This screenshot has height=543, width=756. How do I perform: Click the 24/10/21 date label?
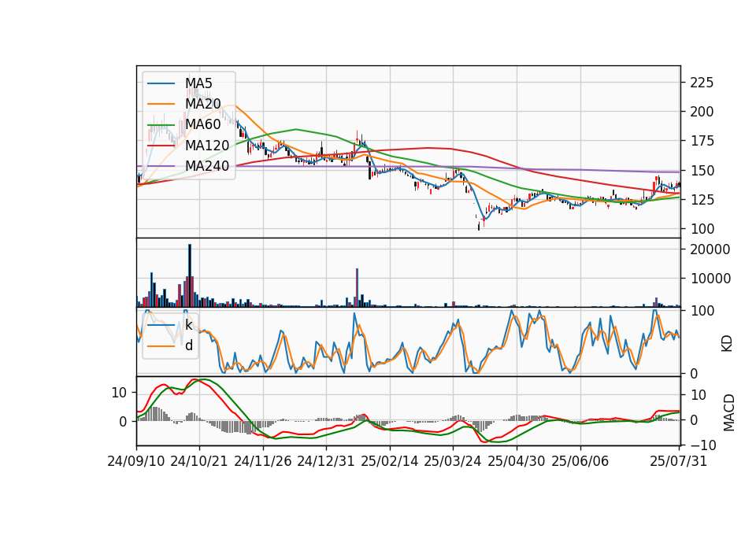click(199, 461)
